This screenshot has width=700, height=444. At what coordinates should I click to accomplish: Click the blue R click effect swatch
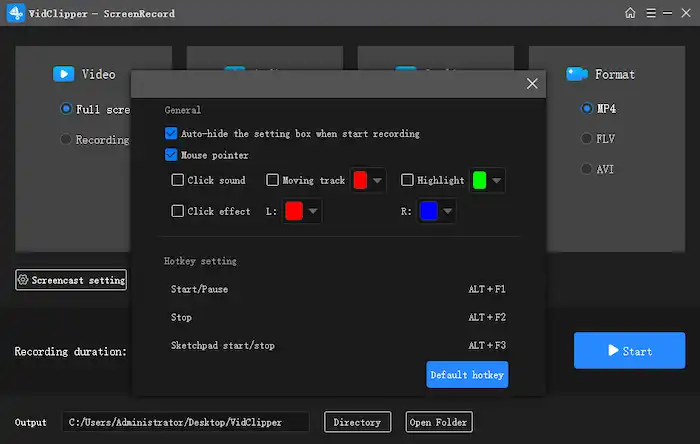point(429,211)
